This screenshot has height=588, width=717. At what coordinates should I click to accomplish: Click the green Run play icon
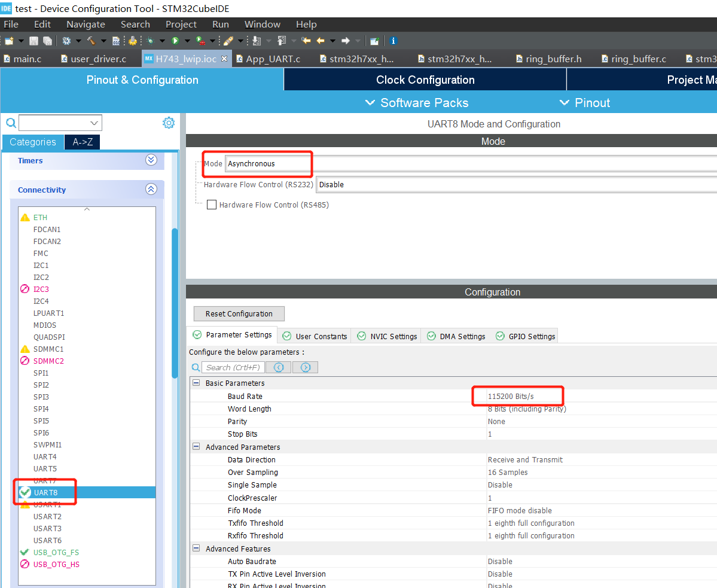click(x=175, y=41)
